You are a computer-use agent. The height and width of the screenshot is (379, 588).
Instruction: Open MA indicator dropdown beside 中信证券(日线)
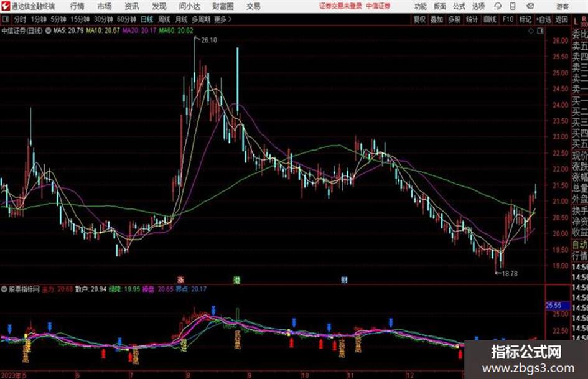tap(48, 30)
